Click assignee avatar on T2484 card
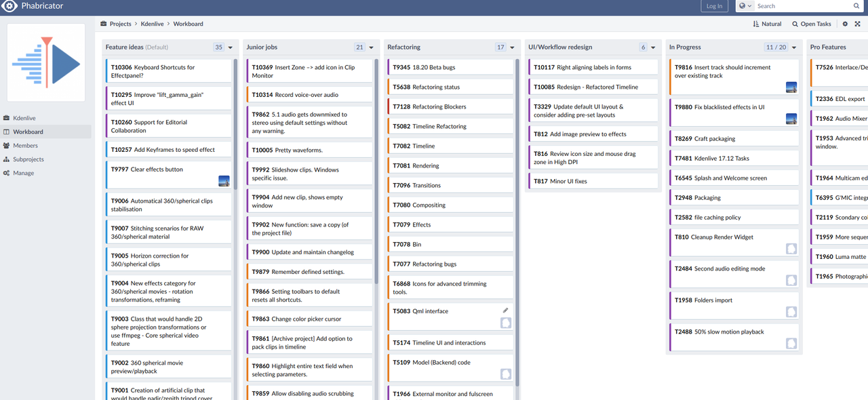The image size is (868, 400). [x=791, y=280]
